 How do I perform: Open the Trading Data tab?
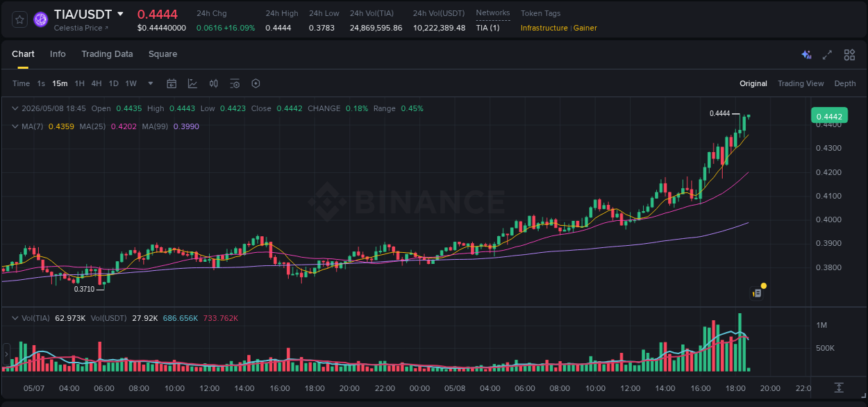tap(107, 54)
